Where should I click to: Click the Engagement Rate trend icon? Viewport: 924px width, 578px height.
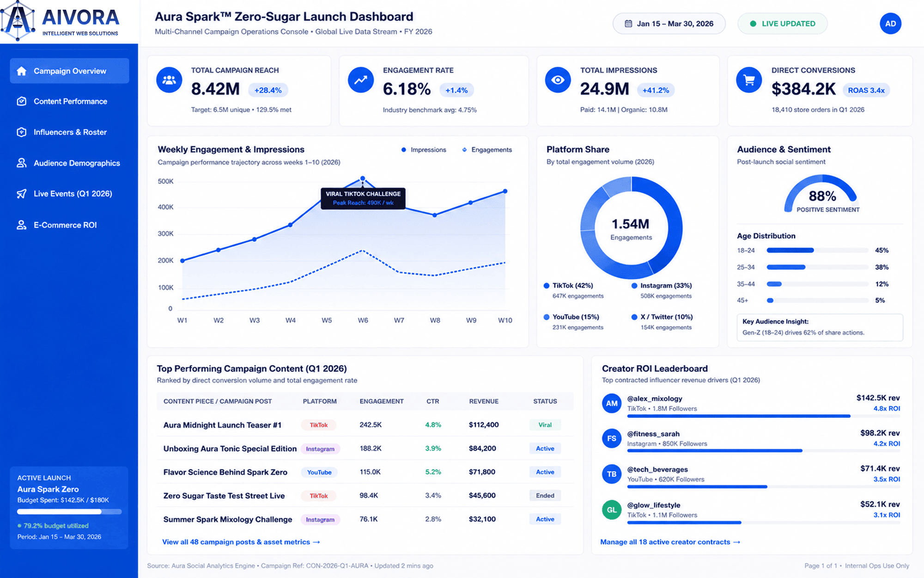[x=361, y=80]
